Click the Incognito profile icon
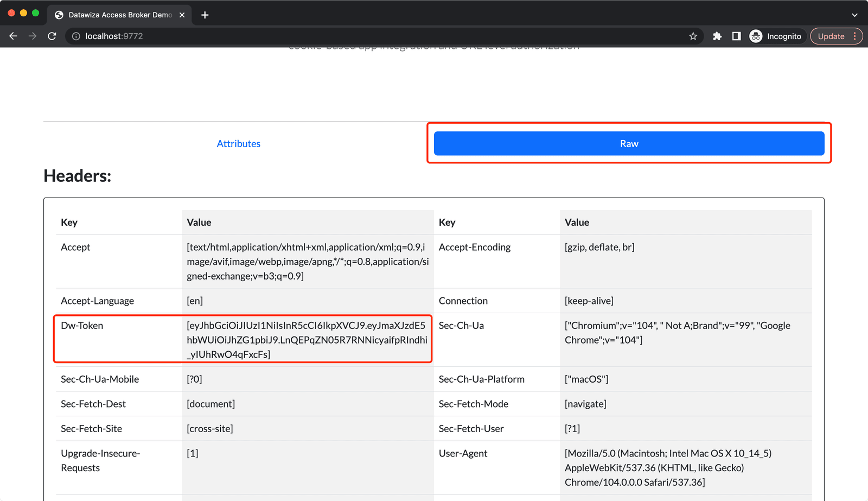 (x=756, y=36)
